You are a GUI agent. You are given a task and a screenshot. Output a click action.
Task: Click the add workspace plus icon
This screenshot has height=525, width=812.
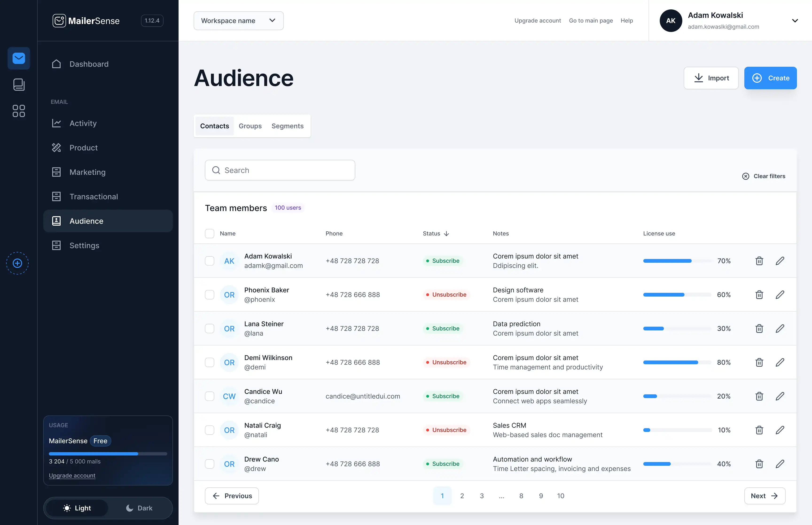coord(17,263)
